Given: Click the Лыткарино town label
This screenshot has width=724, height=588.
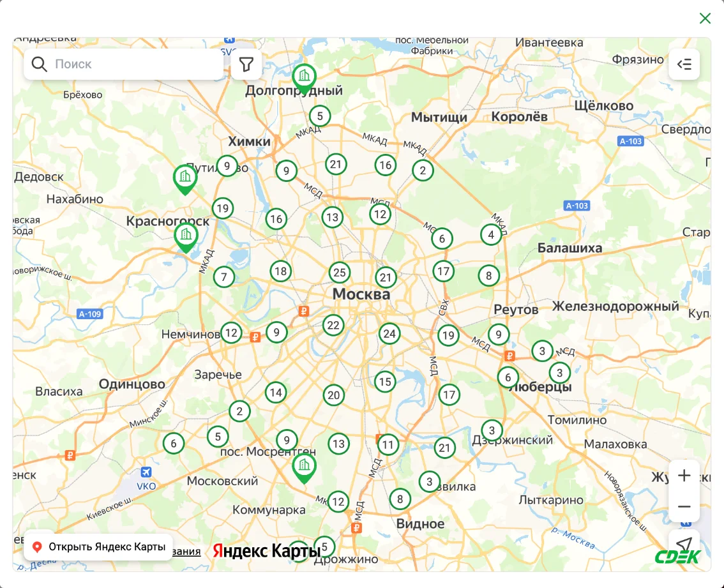Looking at the screenshot, I should click(551, 500).
